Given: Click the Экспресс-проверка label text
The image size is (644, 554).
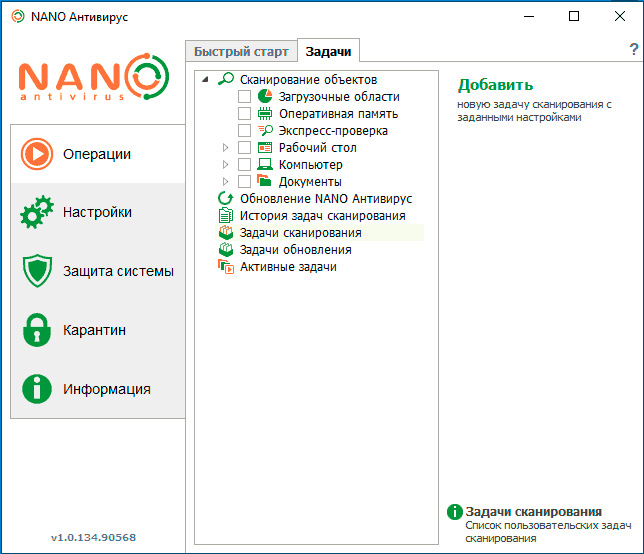Looking at the screenshot, I should [333, 131].
